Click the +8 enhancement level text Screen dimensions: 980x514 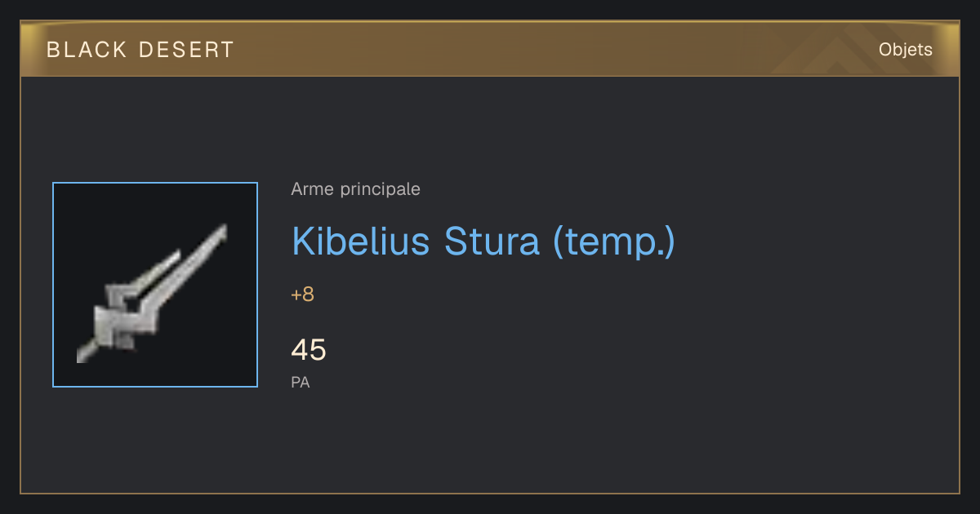302,295
